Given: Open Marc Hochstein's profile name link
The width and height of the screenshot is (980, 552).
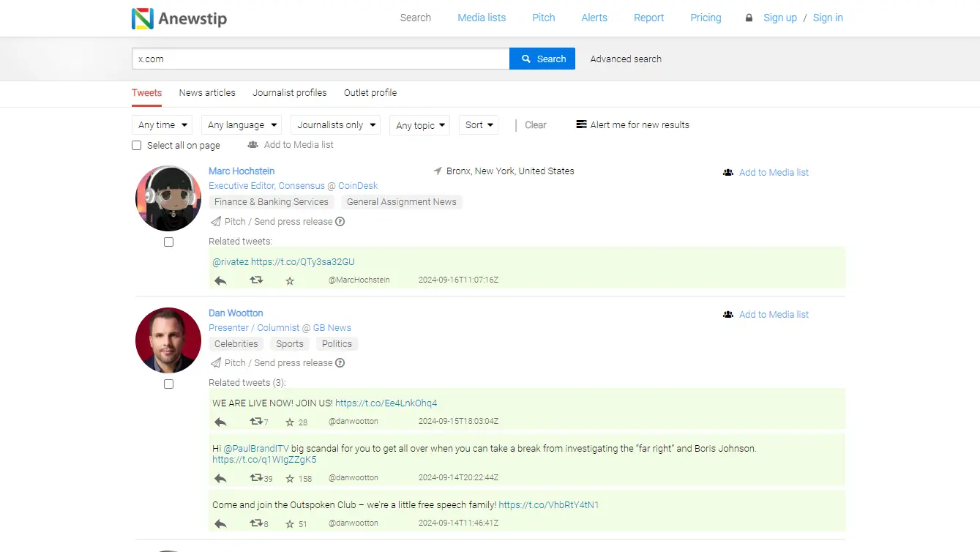Looking at the screenshot, I should [242, 171].
